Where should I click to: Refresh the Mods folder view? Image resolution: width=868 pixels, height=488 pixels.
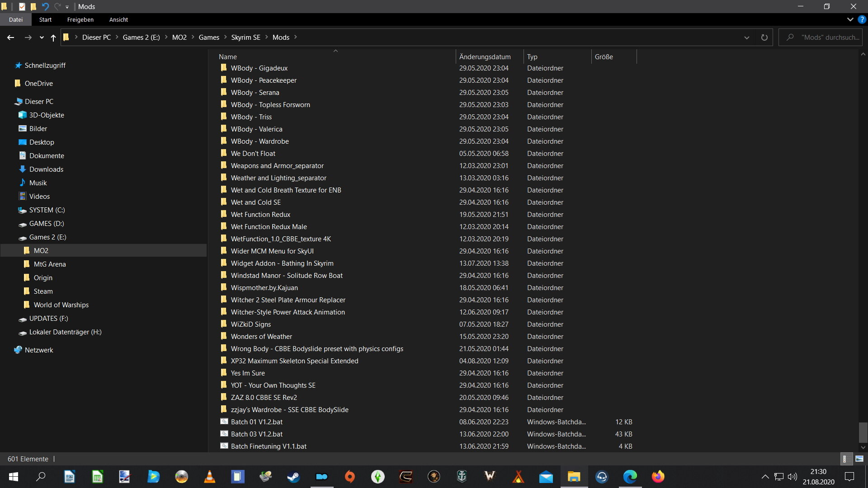coord(764,38)
